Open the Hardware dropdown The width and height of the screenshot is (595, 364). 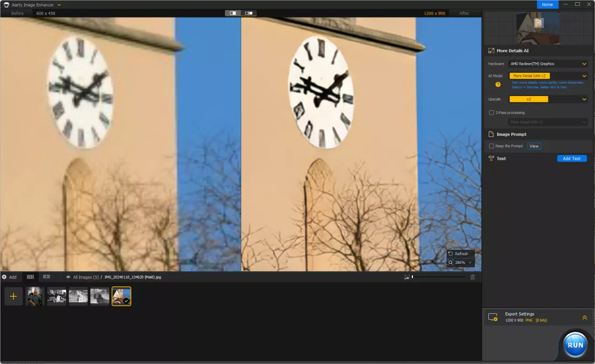pos(548,64)
